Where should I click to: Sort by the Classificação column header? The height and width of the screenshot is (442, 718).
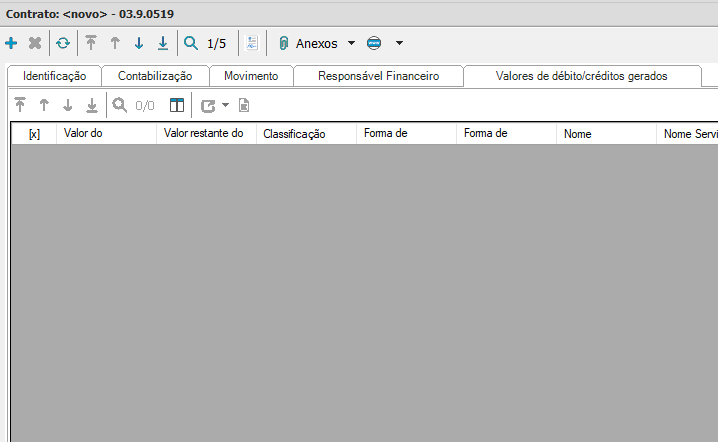click(x=294, y=134)
